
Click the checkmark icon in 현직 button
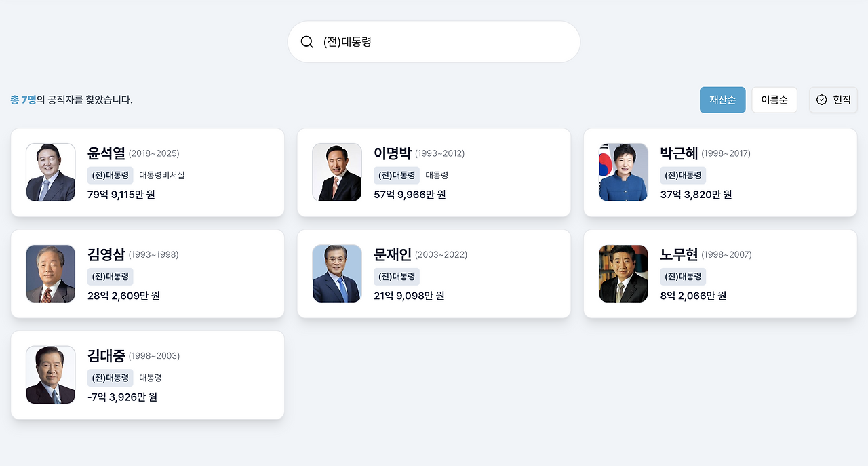[822, 100]
